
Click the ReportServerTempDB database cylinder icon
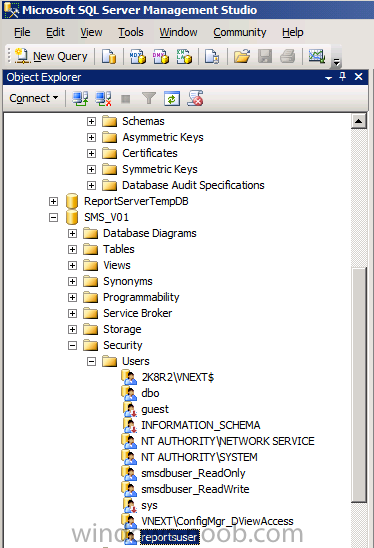click(x=72, y=202)
